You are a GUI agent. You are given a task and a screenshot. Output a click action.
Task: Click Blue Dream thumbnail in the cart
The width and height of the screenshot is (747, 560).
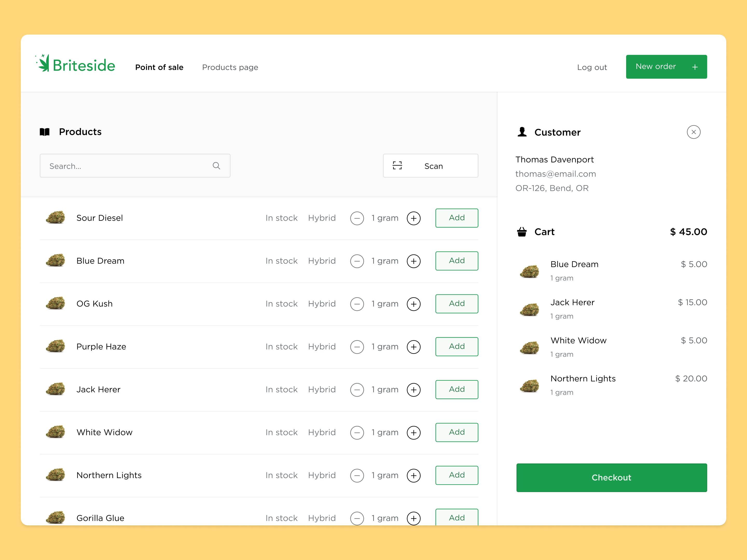tap(530, 271)
